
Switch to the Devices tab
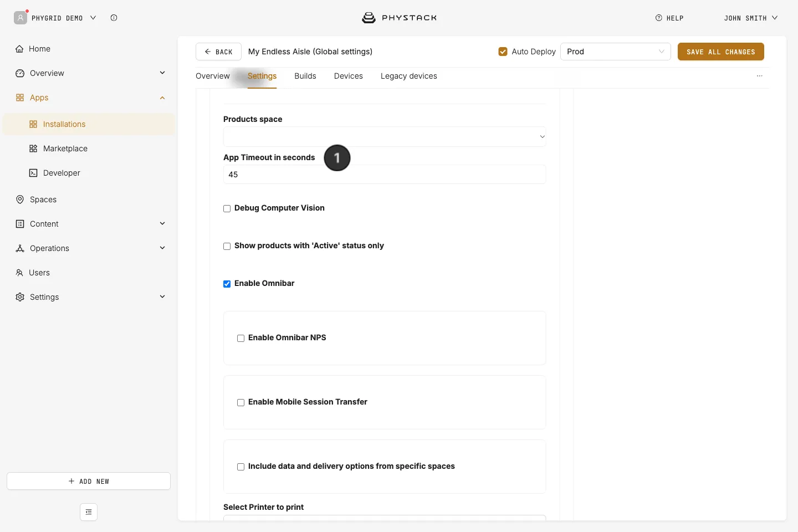pyautogui.click(x=349, y=76)
